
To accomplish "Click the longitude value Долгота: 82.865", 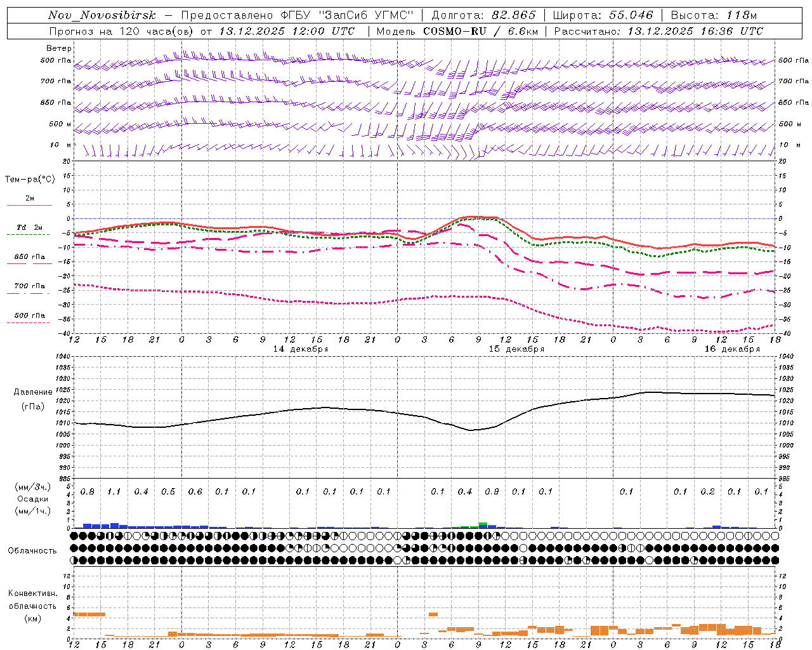I will (483, 15).
